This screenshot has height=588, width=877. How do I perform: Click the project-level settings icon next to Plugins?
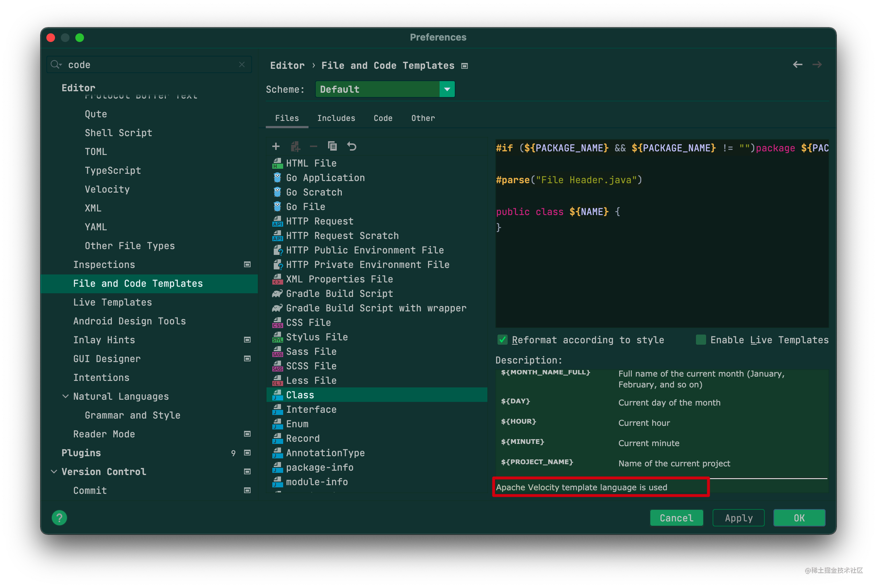pyautogui.click(x=247, y=453)
